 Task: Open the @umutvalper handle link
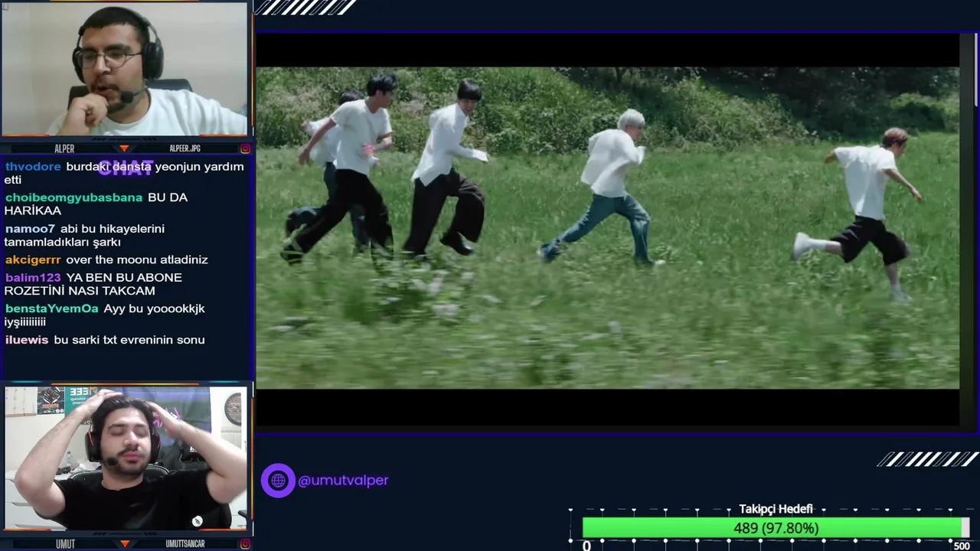click(343, 481)
